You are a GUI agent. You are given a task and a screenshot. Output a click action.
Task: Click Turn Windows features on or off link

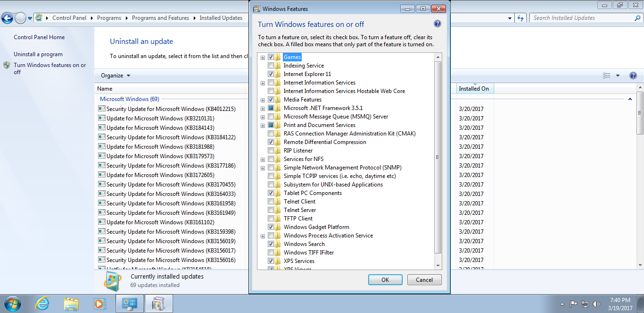(x=50, y=68)
